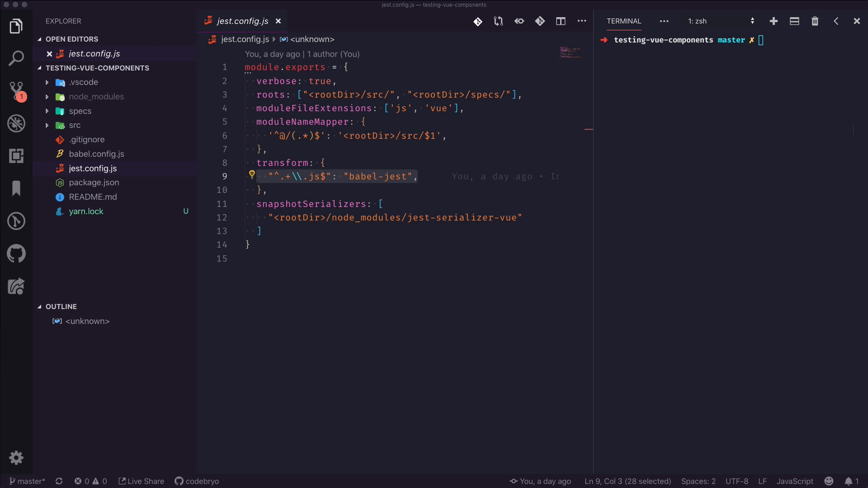This screenshot has height=488, width=868.
Task: Close the jest.config.js editor tab
Action: pos(278,21)
